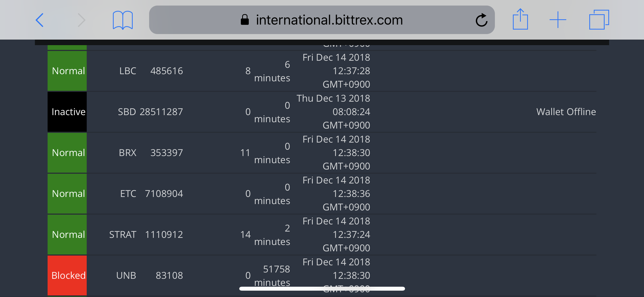Open the bookmarks book icon
Image resolution: width=644 pixels, height=297 pixels.
click(123, 20)
